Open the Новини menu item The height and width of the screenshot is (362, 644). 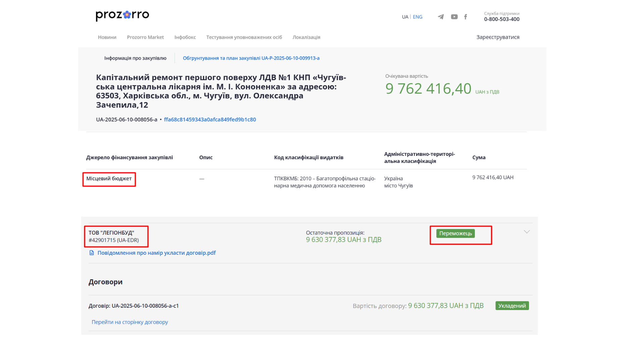[x=107, y=37]
